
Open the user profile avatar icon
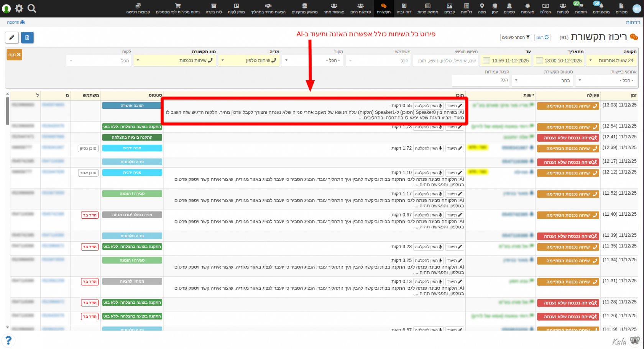point(6,8)
